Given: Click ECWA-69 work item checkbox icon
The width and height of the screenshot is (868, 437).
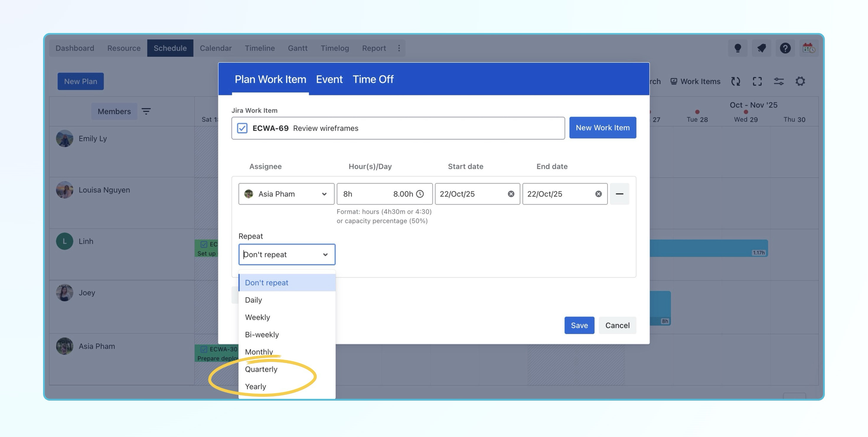Looking at the screenshot, I should point(242,128).
